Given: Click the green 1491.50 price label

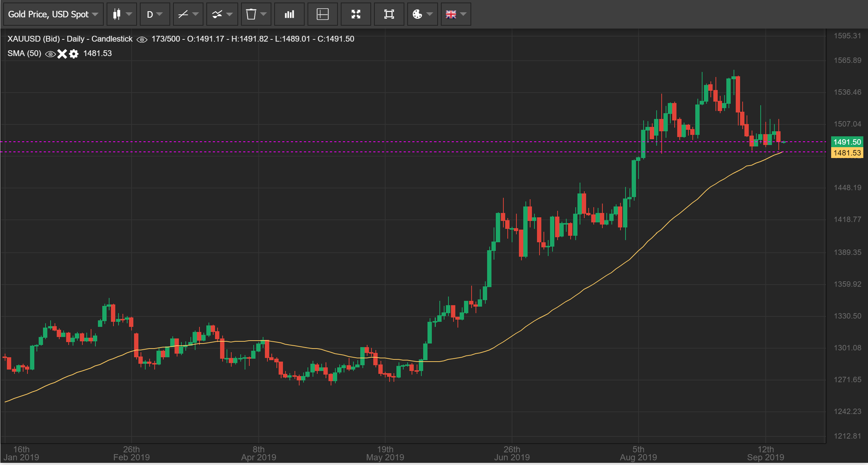Looking at the screenshot, I should coord(847,142).
